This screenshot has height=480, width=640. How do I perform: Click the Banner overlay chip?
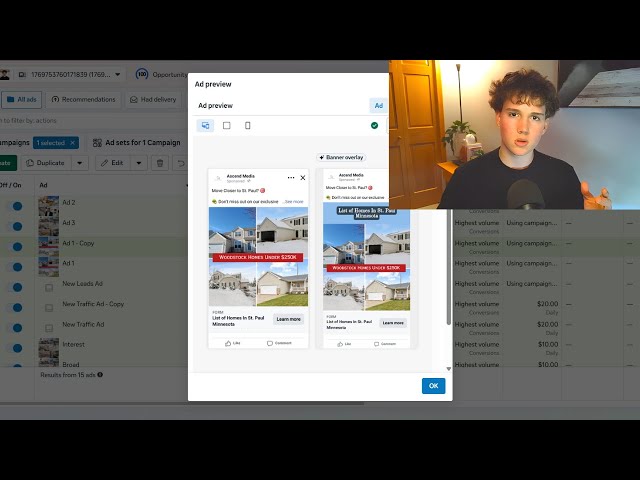(341, 157)
